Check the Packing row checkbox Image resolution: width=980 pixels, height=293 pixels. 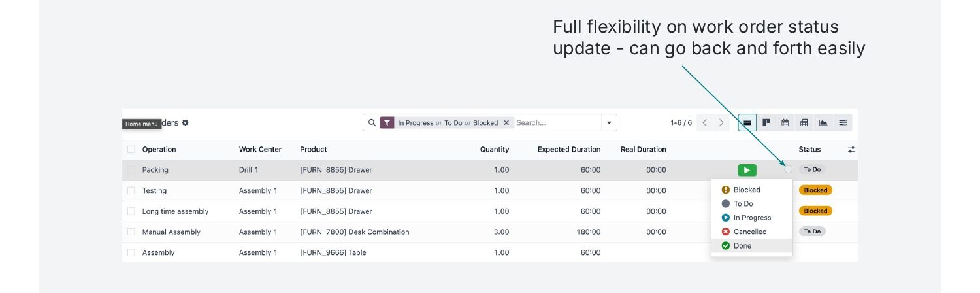coord(131,170)
